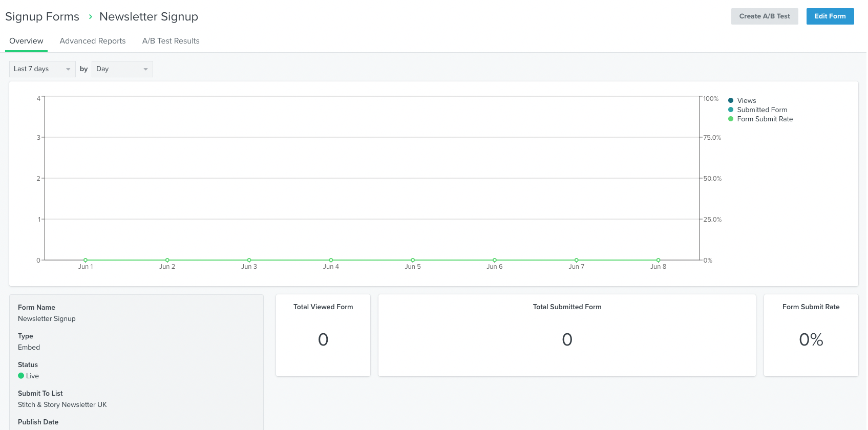Click the Newsletter Signup form name value
This screenshot has width=868, height=430.
point(47,318)
